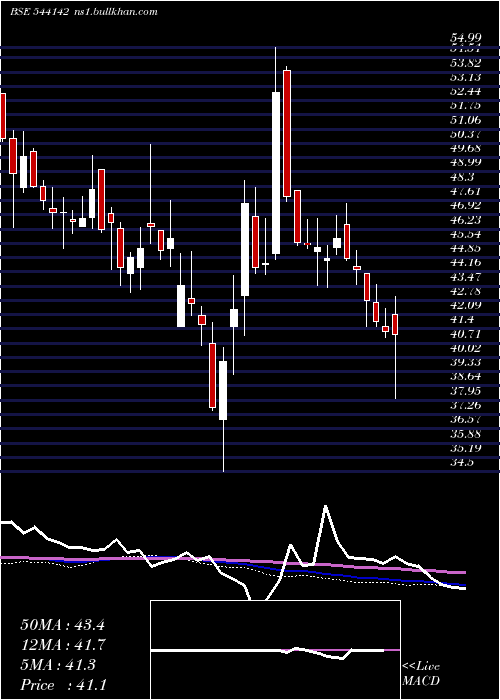
Task: Click the 50.37 price axis label
Action: (465, 134)
